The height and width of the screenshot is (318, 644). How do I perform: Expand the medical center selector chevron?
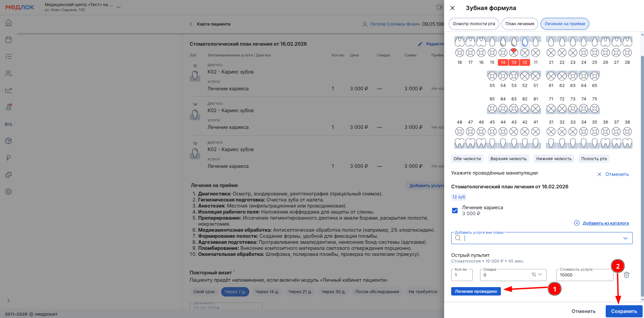point(119,7)
